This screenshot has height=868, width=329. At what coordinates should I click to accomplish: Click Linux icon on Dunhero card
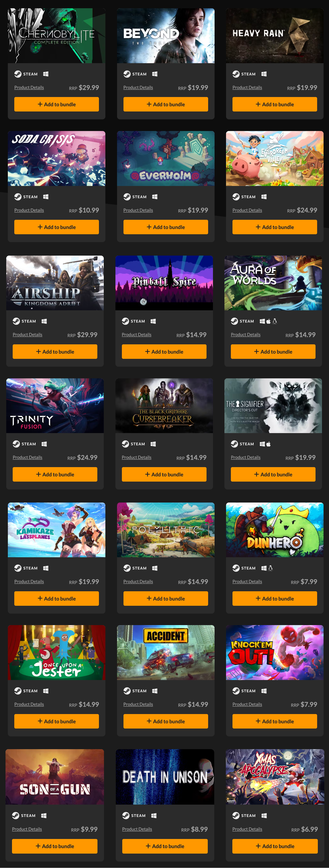pyautogui.click(x=270, y=568)
